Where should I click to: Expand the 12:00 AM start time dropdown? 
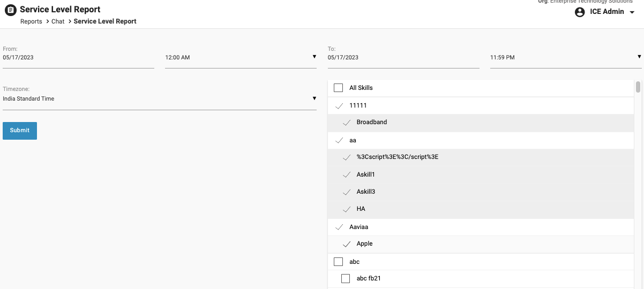[x=241, y=57]
